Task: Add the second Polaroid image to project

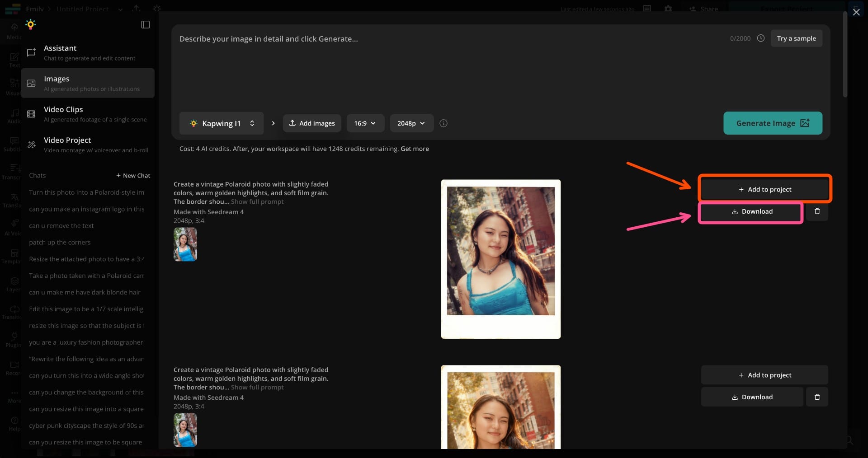Action: pos(765,375)
